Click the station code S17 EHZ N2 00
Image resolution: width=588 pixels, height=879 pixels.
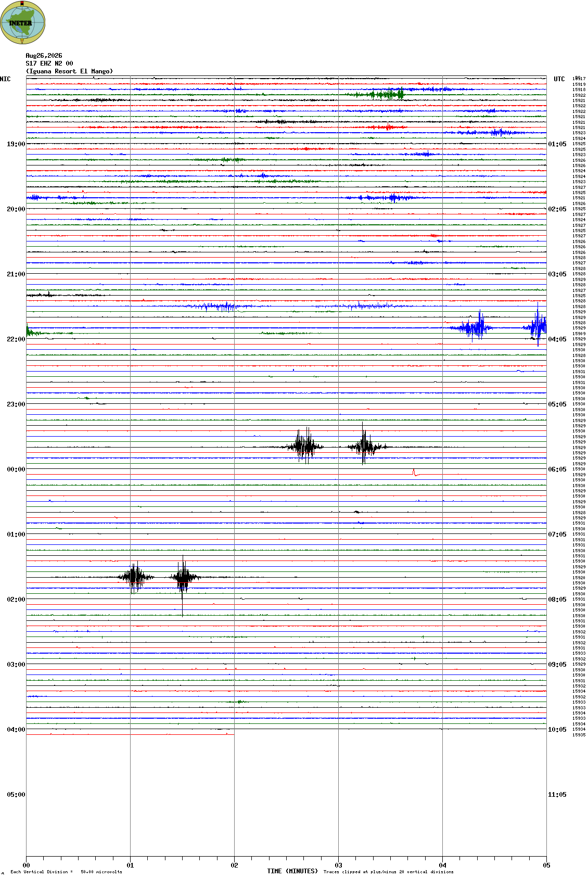coord(49,63)
